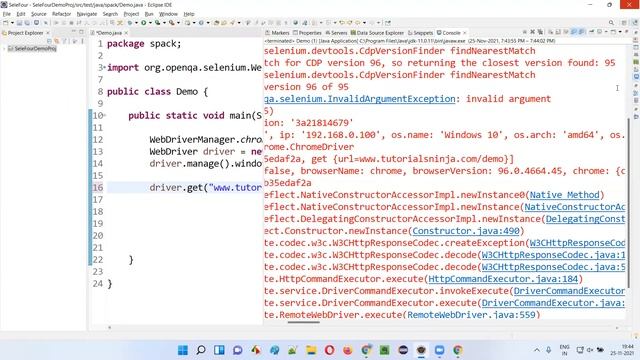Open File Explorer from taskbar
Image resolution: width=640 pixels, height=360 pixels.
[311, 350]
